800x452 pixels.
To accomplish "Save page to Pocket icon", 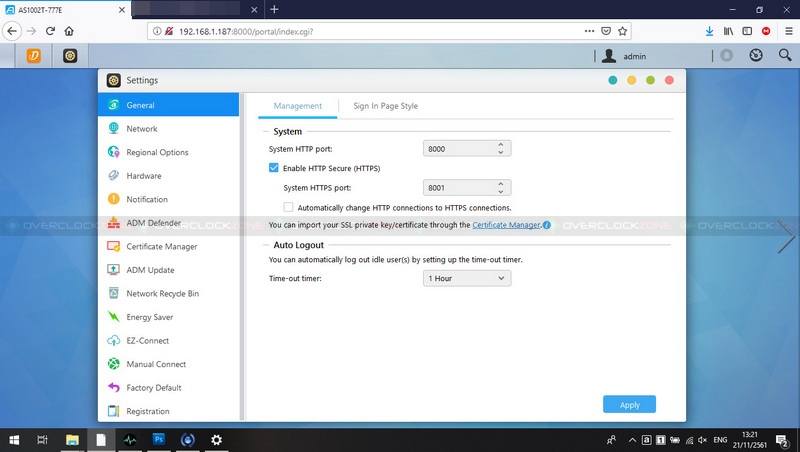I will click(606, 31).
